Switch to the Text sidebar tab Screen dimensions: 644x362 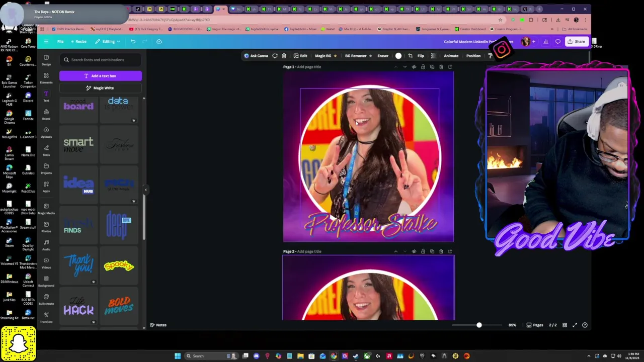tap(46, 96)
